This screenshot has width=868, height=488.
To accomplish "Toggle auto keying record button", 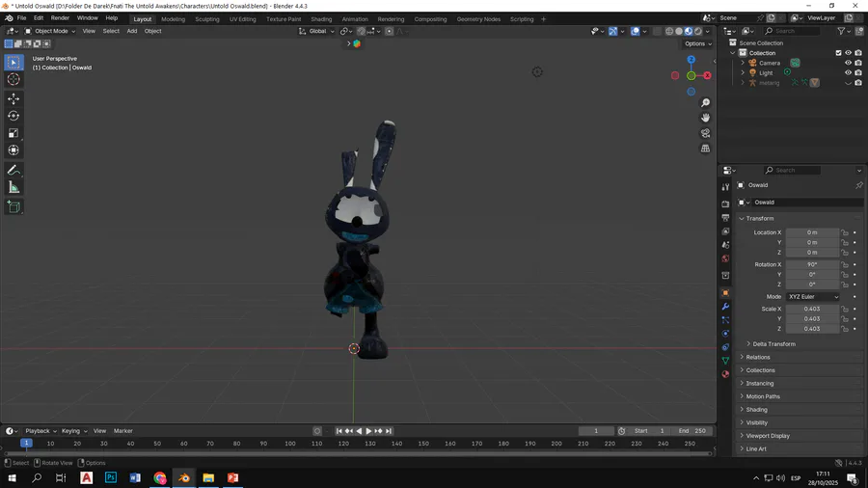I will pos(317,431).
